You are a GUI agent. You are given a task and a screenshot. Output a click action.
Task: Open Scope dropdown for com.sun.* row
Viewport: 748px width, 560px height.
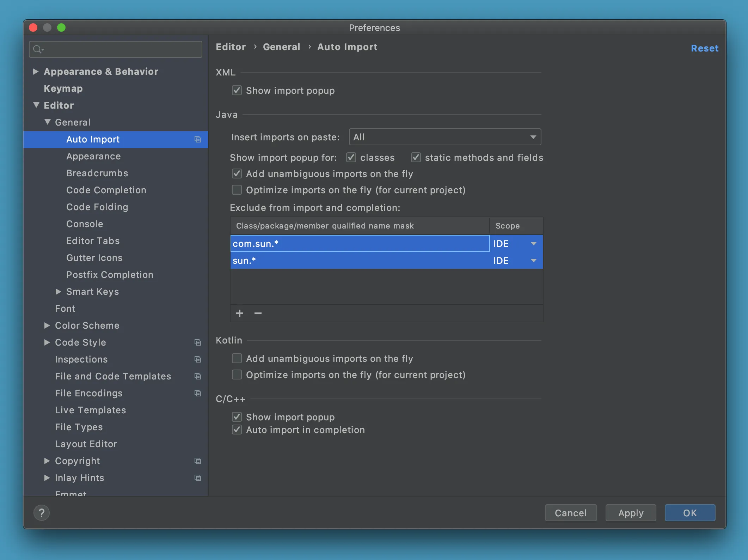(x=533, y=244)
